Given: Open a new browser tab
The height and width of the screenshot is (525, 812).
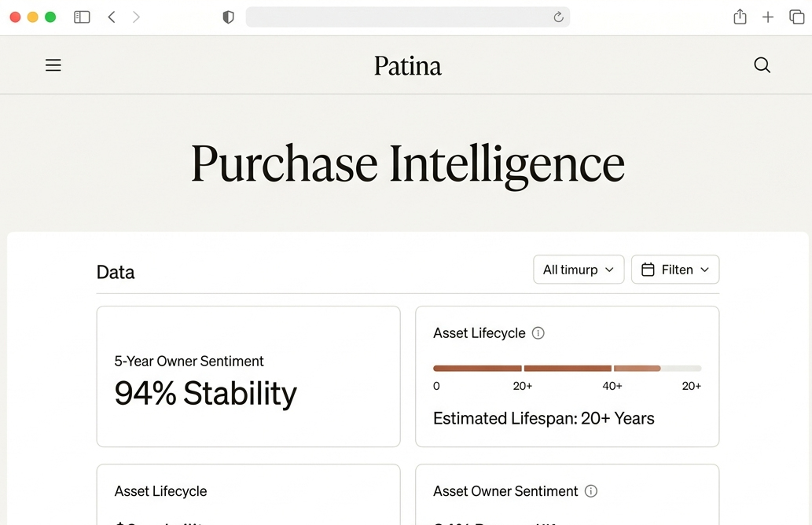Looking at the screenshot, I should [768, 17].
